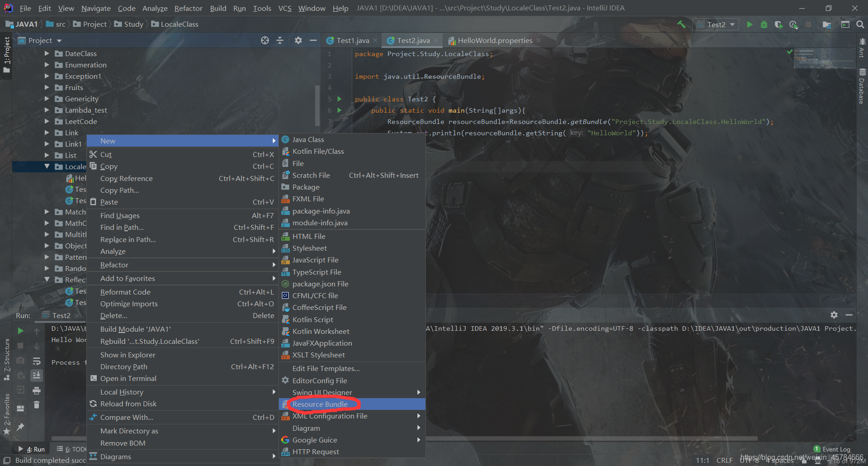The height and width of the screenshot is (466, 868).
Task: Select Google Guice submenu entry
Action: [352, 440]
